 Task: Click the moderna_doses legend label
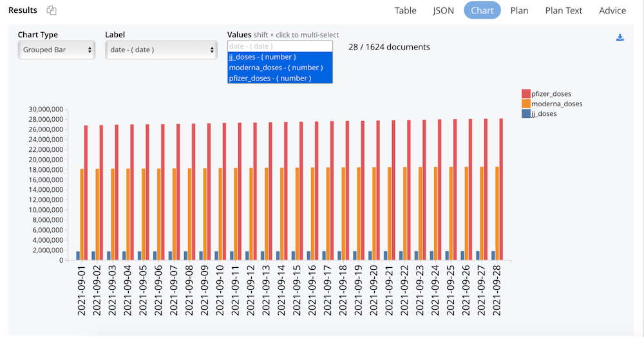pyautogui.click(x=557, y=104)
